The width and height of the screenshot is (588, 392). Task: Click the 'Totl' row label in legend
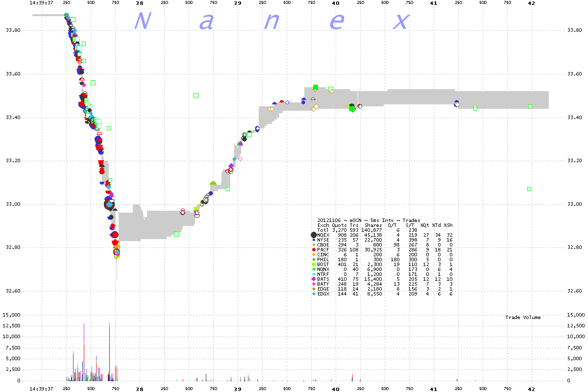pos(323,230)
